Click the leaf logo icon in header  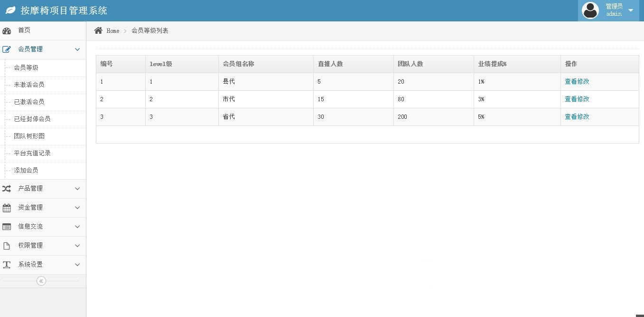pyautogui.click(x=10, y=10)
